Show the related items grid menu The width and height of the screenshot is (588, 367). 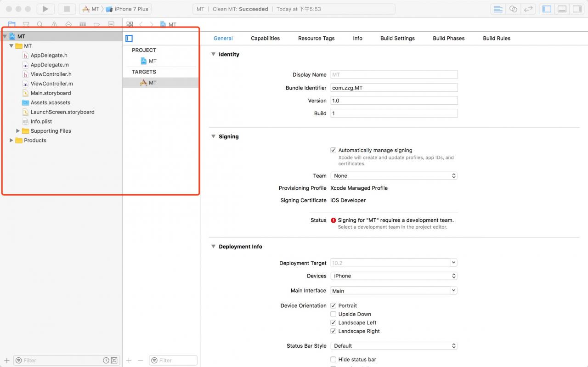[x=130, y=24]
